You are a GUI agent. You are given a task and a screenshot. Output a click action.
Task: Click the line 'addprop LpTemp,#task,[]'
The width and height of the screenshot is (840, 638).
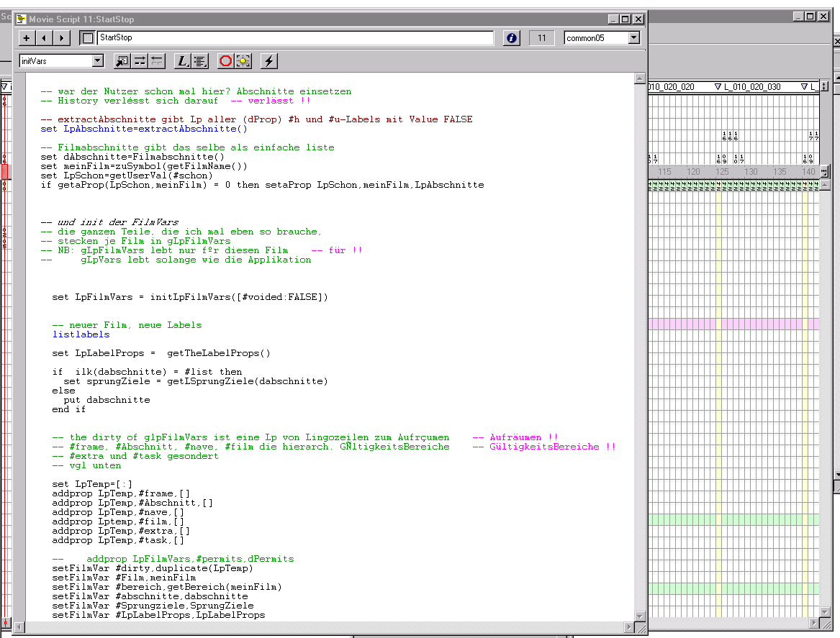[x=118, y=541]
